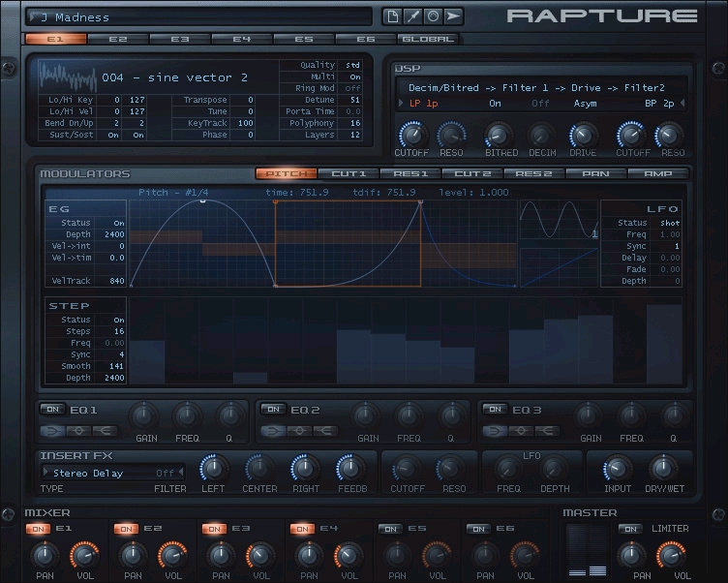Turn off element E2 in the mixer
The height and width of the screenshot is (583, 728).
pos(126,529)
